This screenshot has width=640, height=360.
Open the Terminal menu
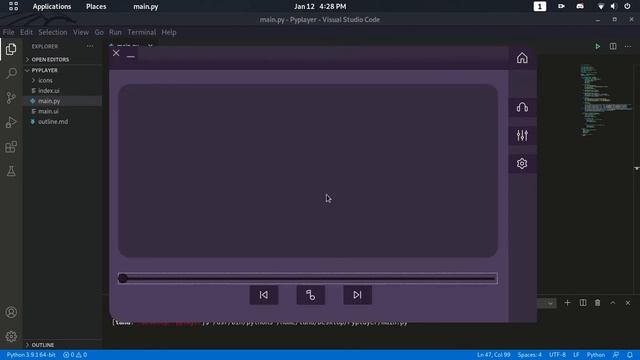[x=142, y=32]
